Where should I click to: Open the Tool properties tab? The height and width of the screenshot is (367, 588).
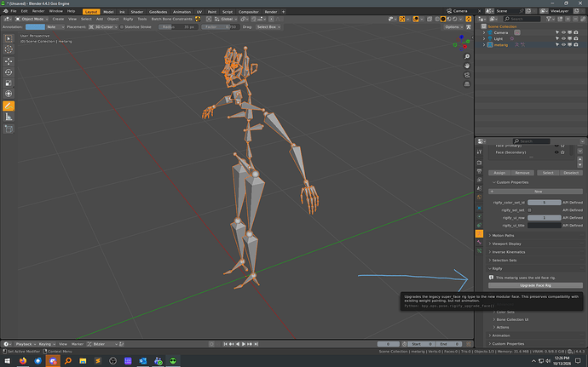click(x=479, y=152)
